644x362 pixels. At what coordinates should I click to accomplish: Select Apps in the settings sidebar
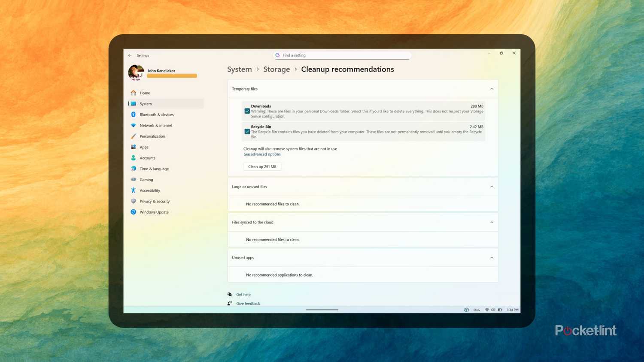[x=144, y=147]
